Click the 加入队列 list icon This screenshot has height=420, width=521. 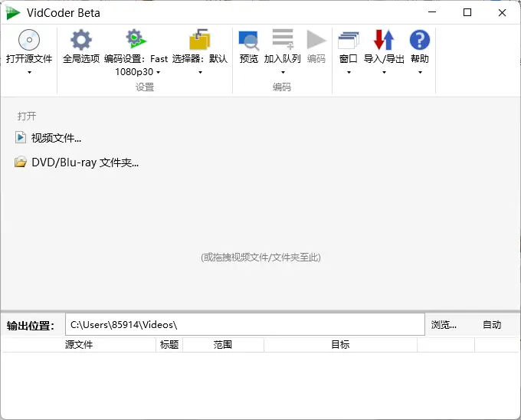[x=283, y=39]
